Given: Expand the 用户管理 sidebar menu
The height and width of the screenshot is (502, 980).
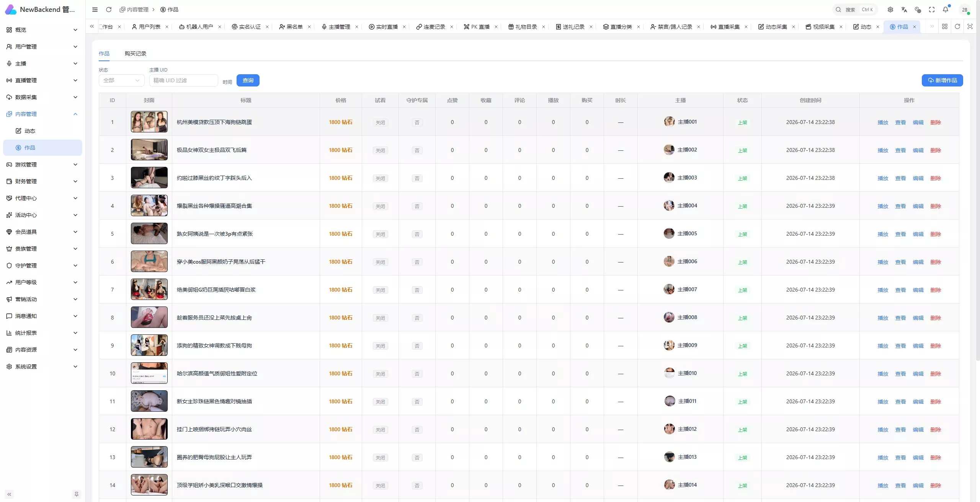Looking at the screenshot, I should coord(42,47).
